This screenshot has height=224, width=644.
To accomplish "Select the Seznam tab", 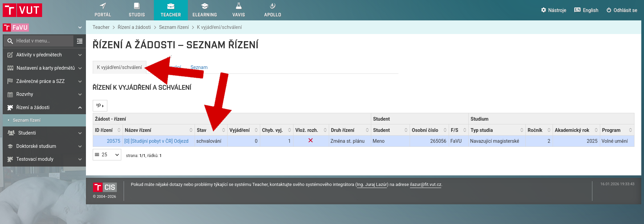I will click(199, 67).
